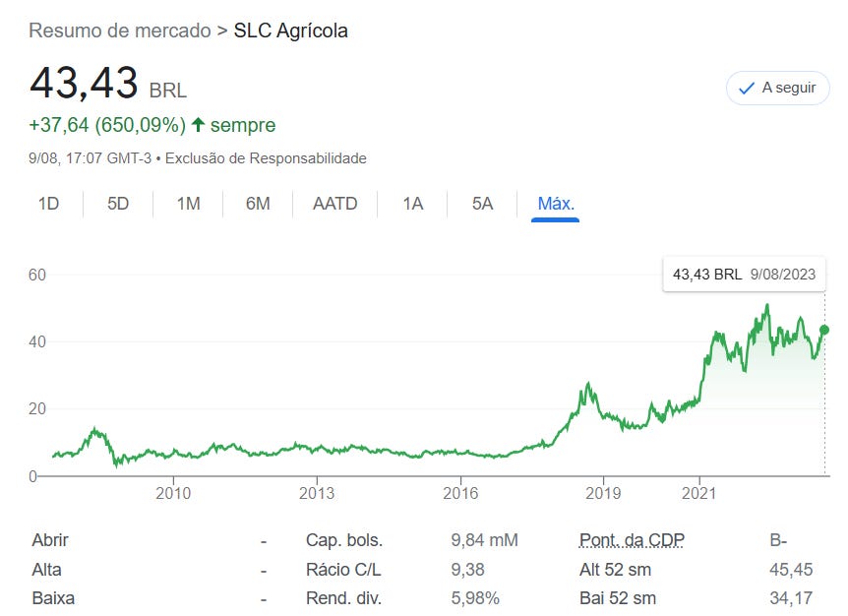
Task: Click the currently active Máx. tab
Action: click(x=555, y=204)
